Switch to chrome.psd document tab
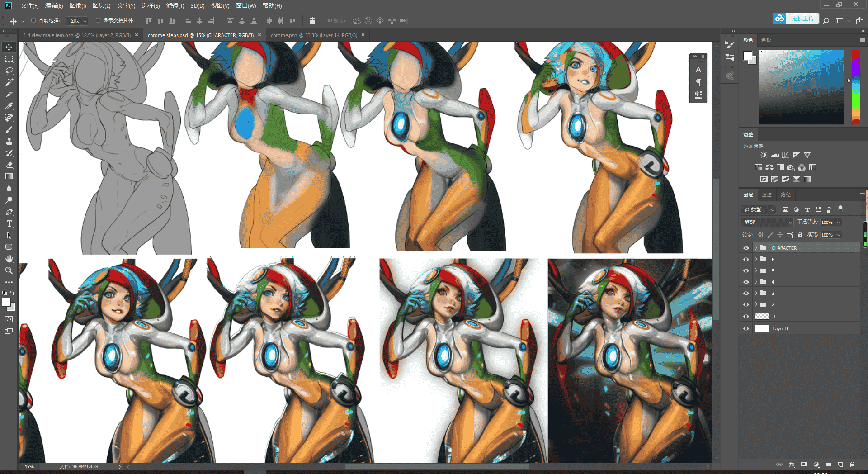The height and width of the screenshot is (474, 868). (314, 35)
